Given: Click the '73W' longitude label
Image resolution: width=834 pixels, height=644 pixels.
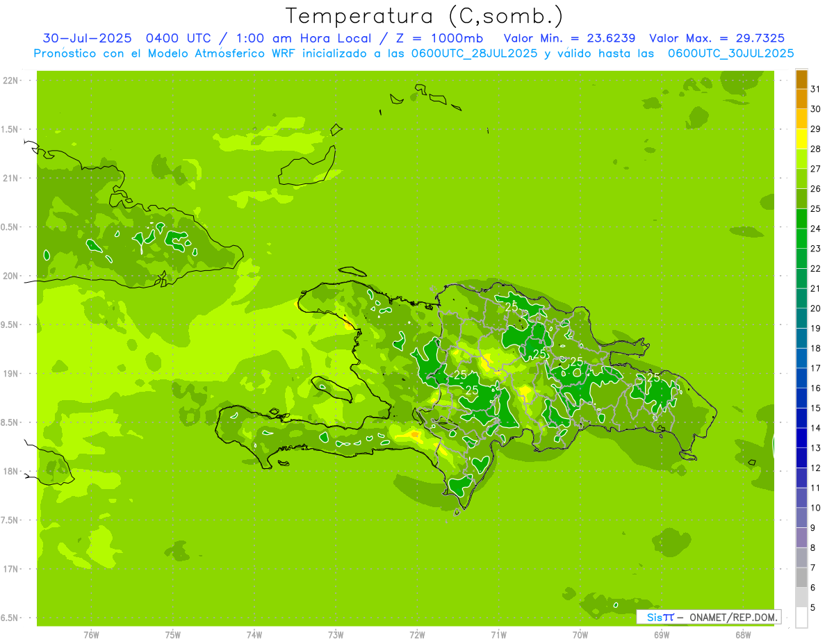Looking at the screenshot, I should (x=336, y=634).
